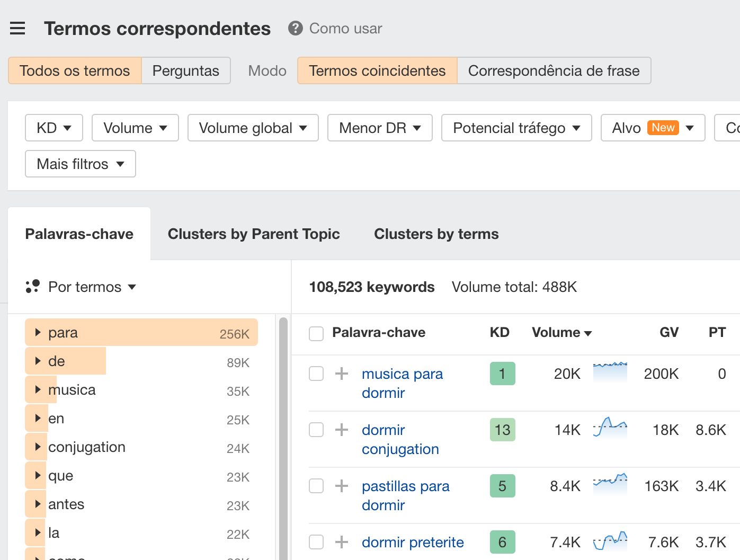This screenshot has height=560, width=740.
Task: Click plus icon beside "dormir conjugation"
Action: pyautogui.click(x=342, y=430)
